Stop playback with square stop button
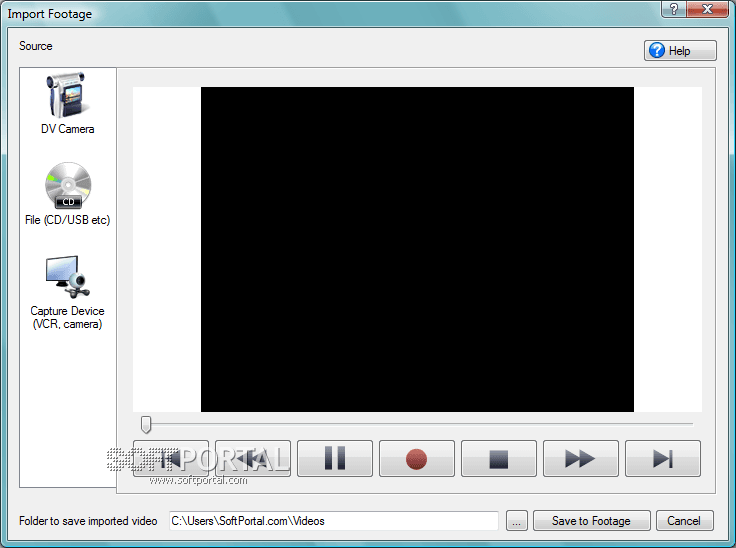736x548 pixels. click(x=499, y=458)
